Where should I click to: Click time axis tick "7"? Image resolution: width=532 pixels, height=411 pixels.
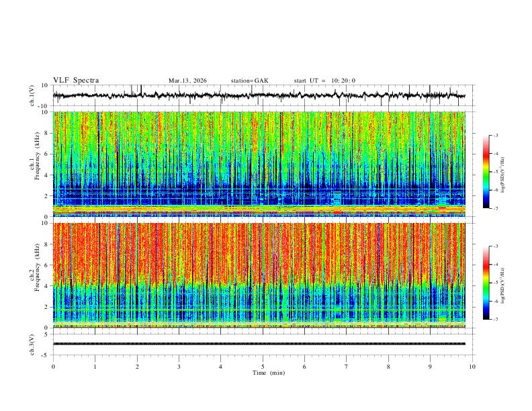point(347,367)
